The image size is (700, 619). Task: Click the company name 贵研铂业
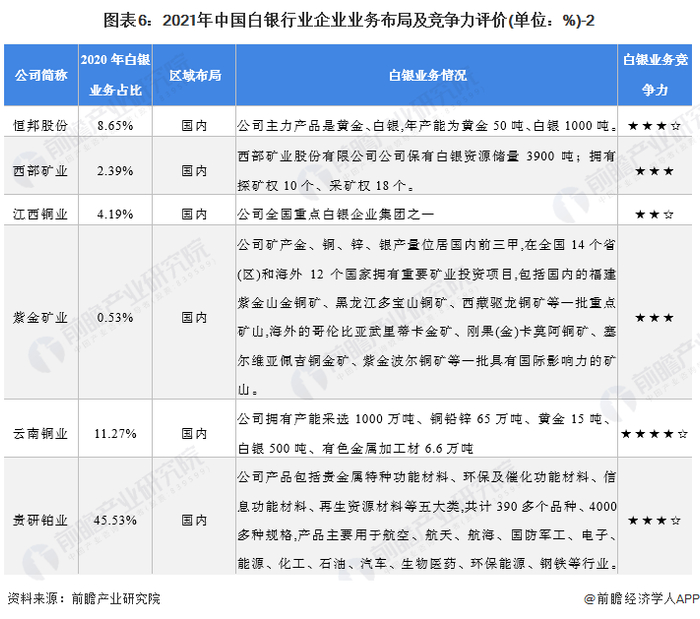tap(41, 520)
